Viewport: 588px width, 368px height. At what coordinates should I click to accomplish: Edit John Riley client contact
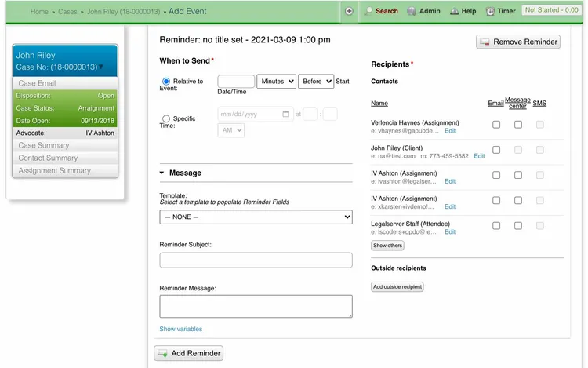(479, 156)
